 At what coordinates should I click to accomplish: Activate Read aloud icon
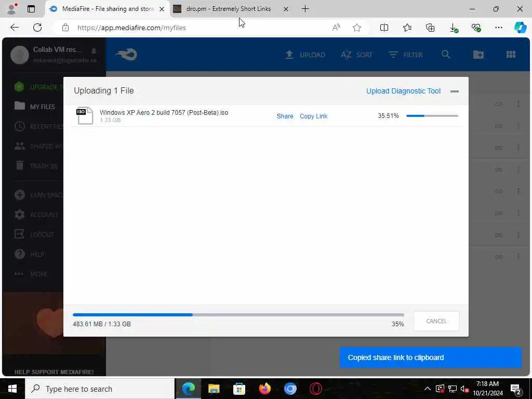click(x=336, y=28)
